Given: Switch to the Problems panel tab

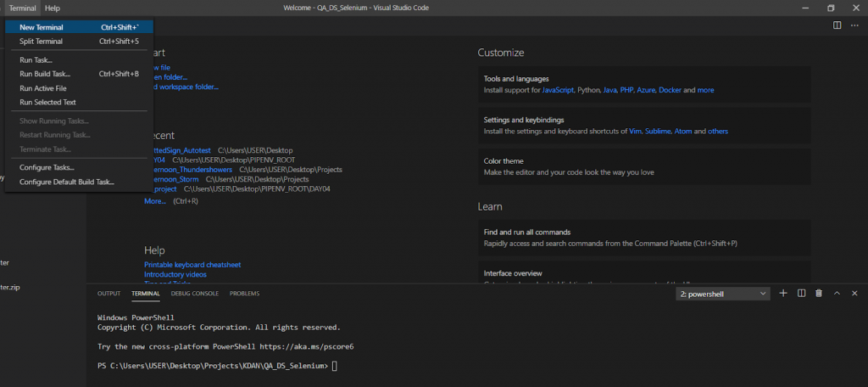Looking at the screenshot, I should (x=244, y=294).
